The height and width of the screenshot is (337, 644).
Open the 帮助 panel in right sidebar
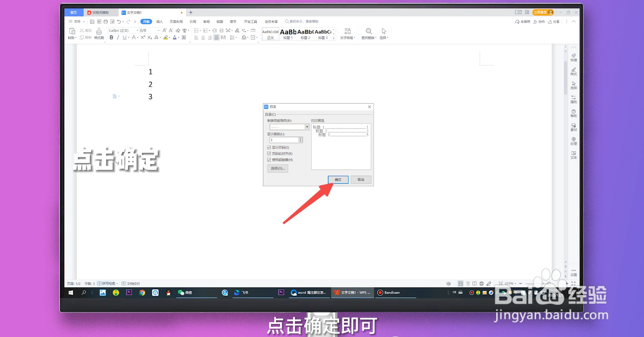574,113
